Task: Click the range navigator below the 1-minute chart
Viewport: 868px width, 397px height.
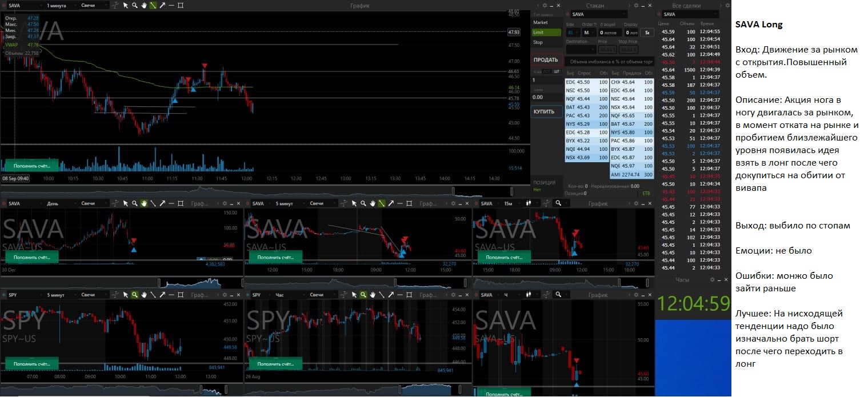Action: [265, 191]
